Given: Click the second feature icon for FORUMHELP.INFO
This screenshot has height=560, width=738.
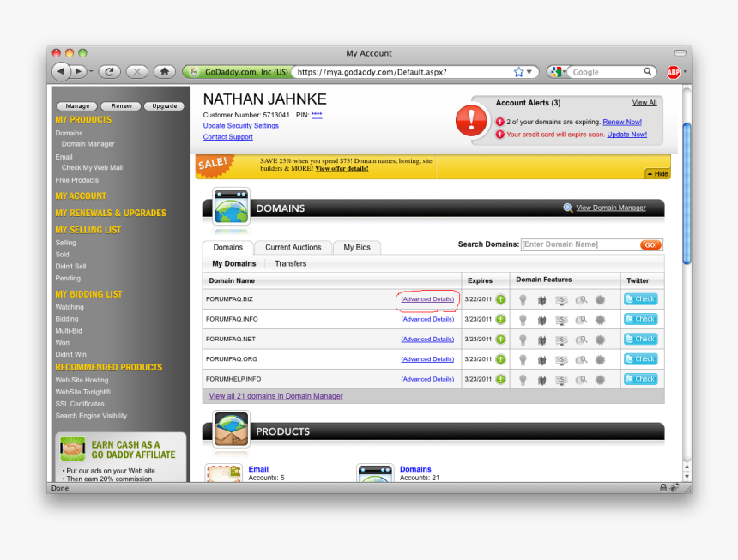Looking at the screenshot, I should [x=541, y=381].
